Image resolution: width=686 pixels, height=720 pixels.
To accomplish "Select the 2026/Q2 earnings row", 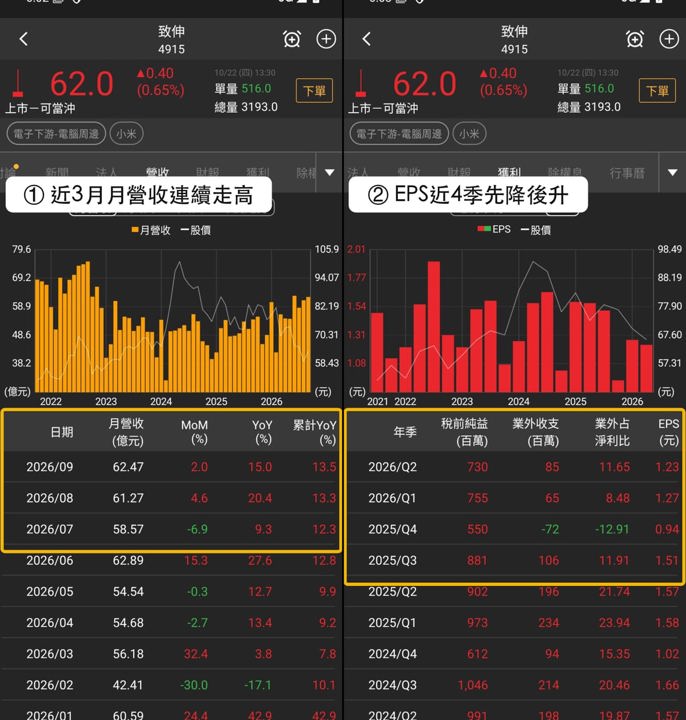I will click(514, 467).
